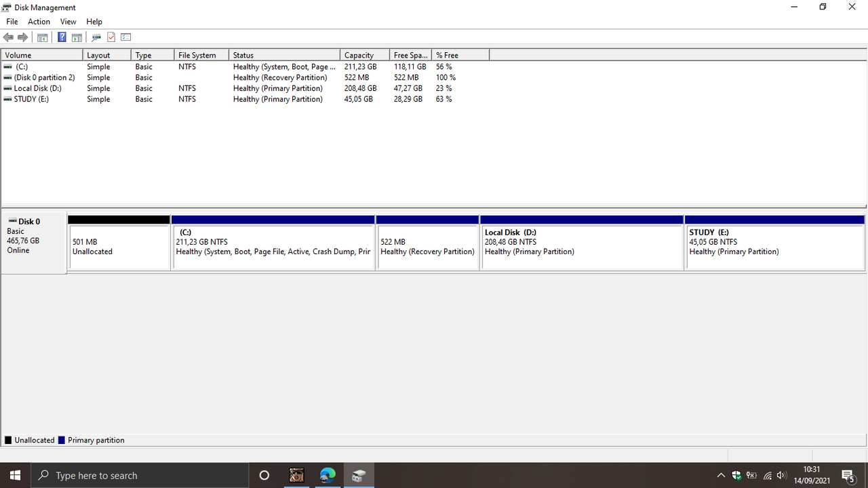Sort by the Layout column header
The height and width of the screenshot is (488, 868).
(107, 55)
